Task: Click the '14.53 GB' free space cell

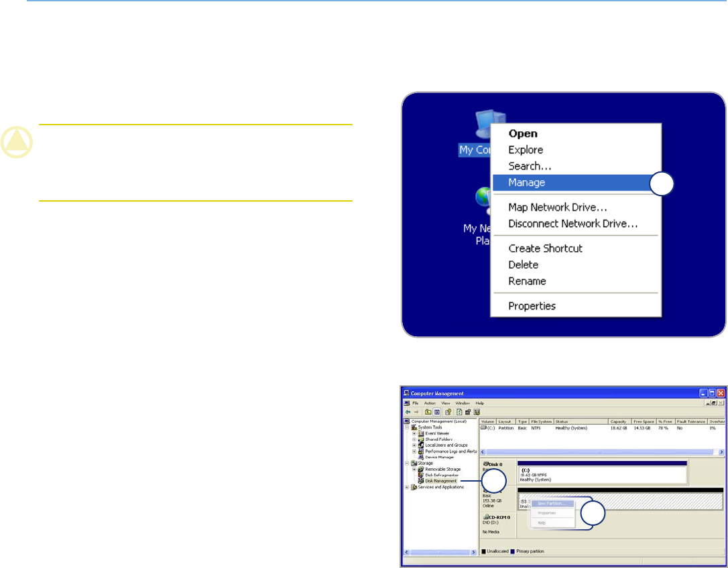Action: coord(642,428)
